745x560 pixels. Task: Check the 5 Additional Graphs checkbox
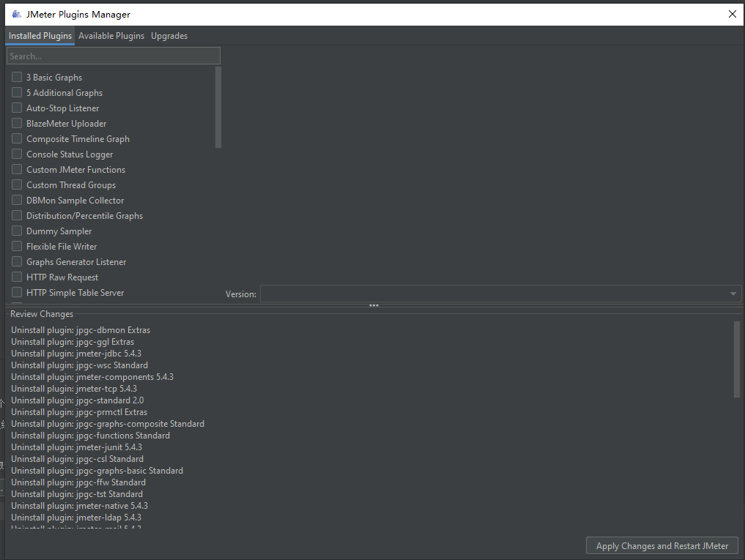tap(17, 92)
